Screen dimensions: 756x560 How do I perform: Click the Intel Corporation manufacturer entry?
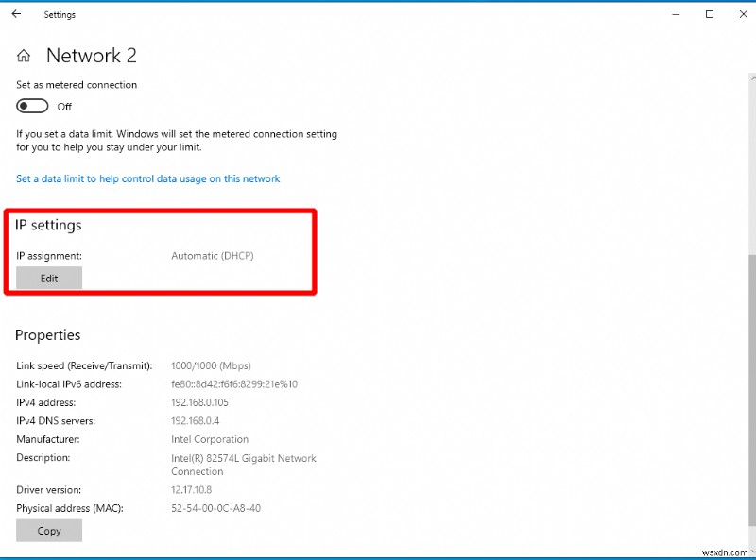[210, 439]
